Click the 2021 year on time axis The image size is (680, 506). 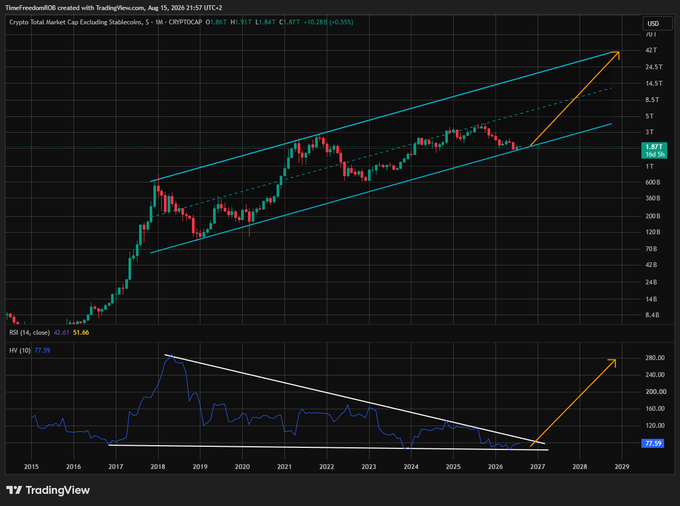[284, 467]
